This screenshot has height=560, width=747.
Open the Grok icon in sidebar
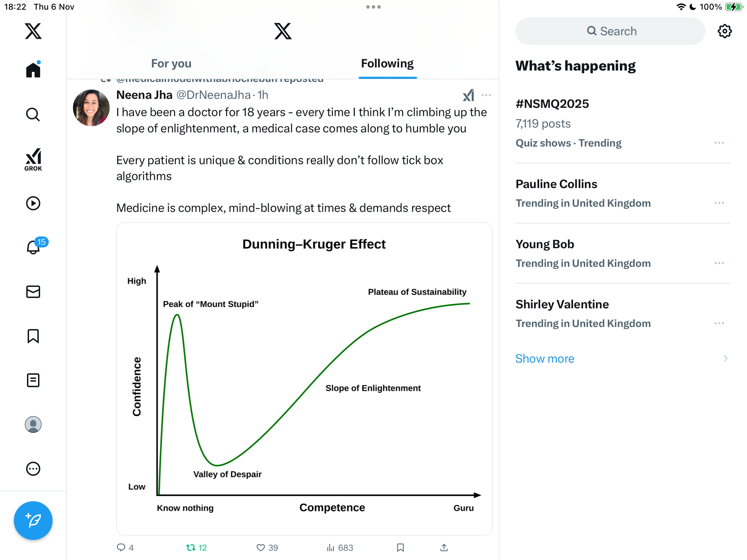tap(33, 159)
